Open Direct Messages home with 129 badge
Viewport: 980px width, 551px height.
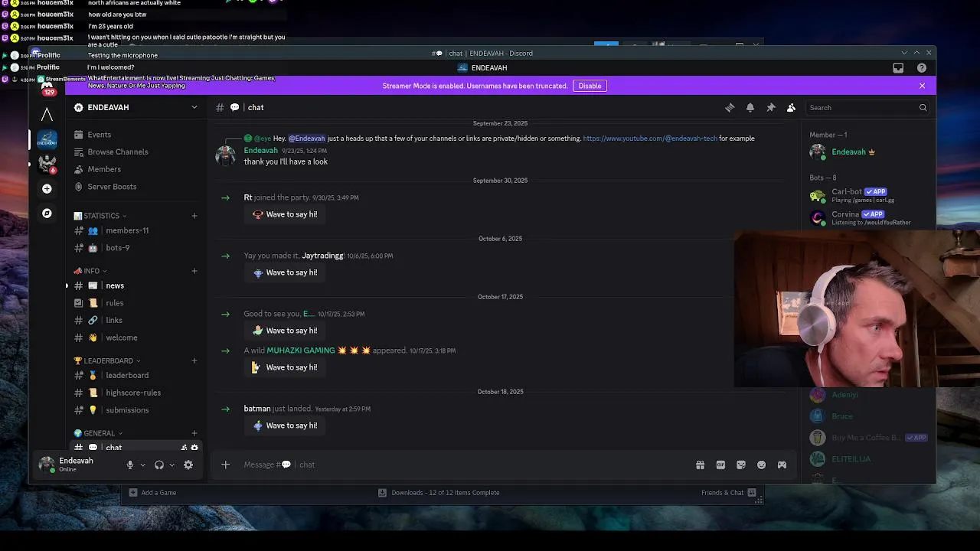[x=47, y=88]
